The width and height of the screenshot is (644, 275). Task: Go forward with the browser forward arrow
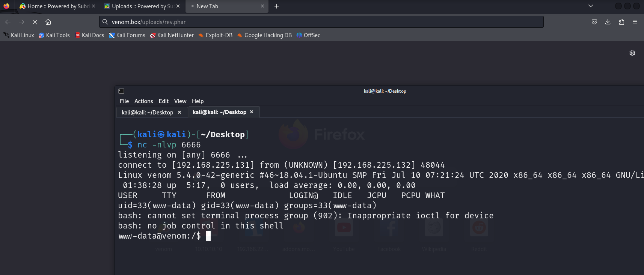[21, 22]
